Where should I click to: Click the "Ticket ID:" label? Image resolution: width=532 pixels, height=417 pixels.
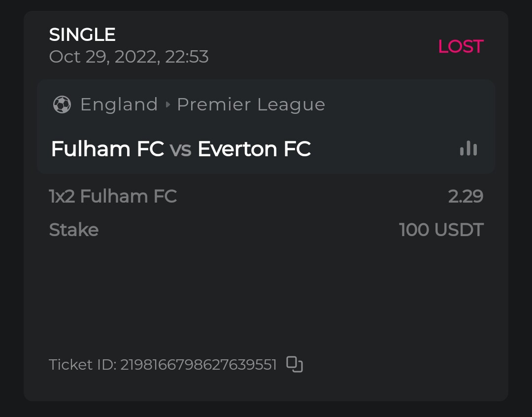pyautogui.click(x=82, y=365)
